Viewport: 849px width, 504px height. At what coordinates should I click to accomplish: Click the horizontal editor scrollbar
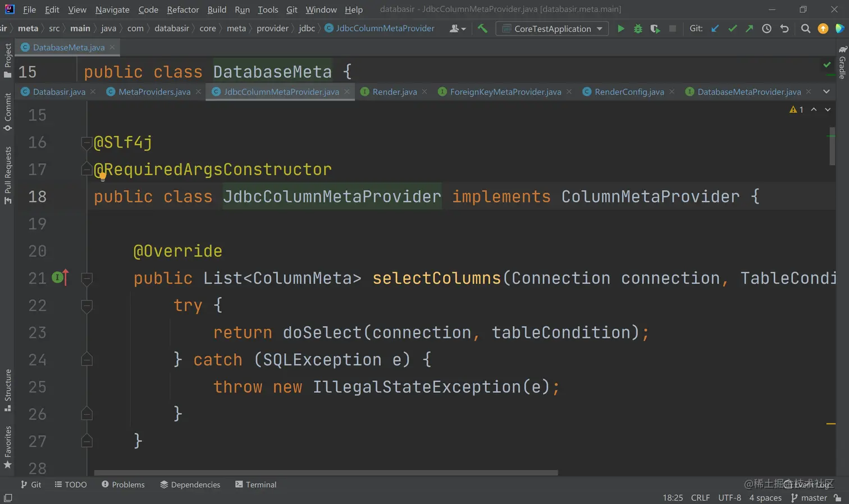pyautogui.click(x=326, y=473)
